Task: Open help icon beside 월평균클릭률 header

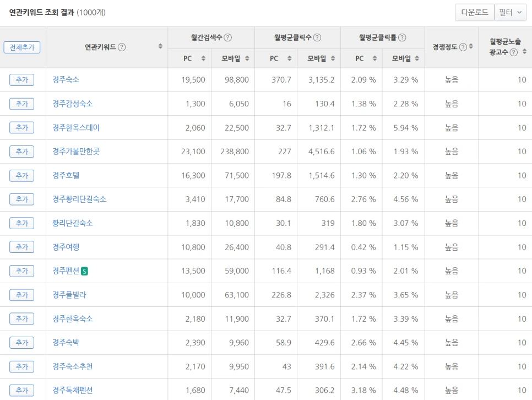Action: [x=402, y=37]
